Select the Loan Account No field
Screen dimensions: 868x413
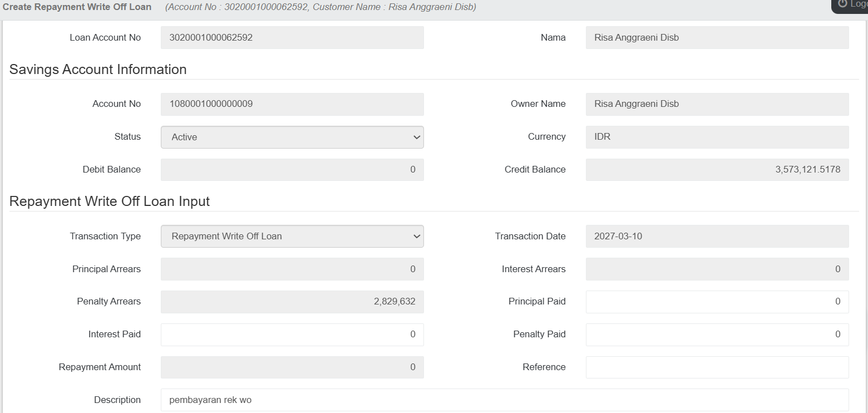(x=292, y=37)
